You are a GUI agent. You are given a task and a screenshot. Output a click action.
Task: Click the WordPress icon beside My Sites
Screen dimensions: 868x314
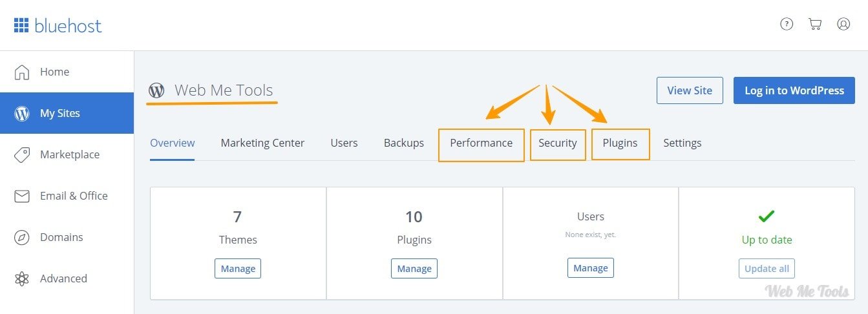(22, 113)
